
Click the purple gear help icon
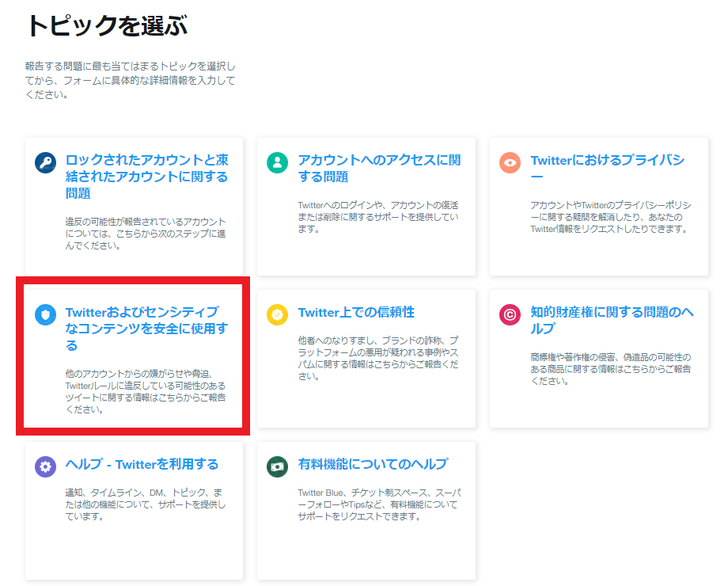pos(46,466)
